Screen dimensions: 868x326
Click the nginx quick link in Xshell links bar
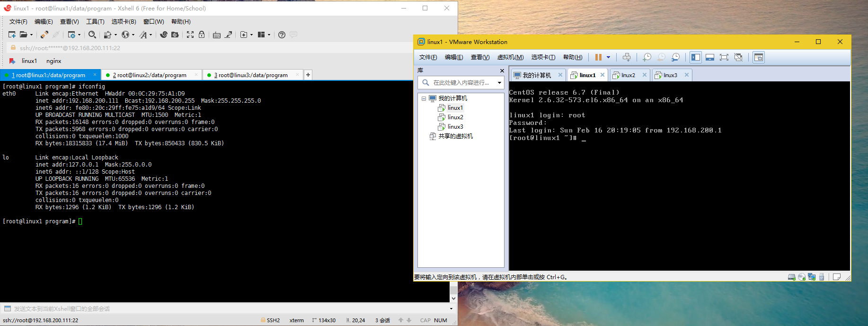pos(54,61)
